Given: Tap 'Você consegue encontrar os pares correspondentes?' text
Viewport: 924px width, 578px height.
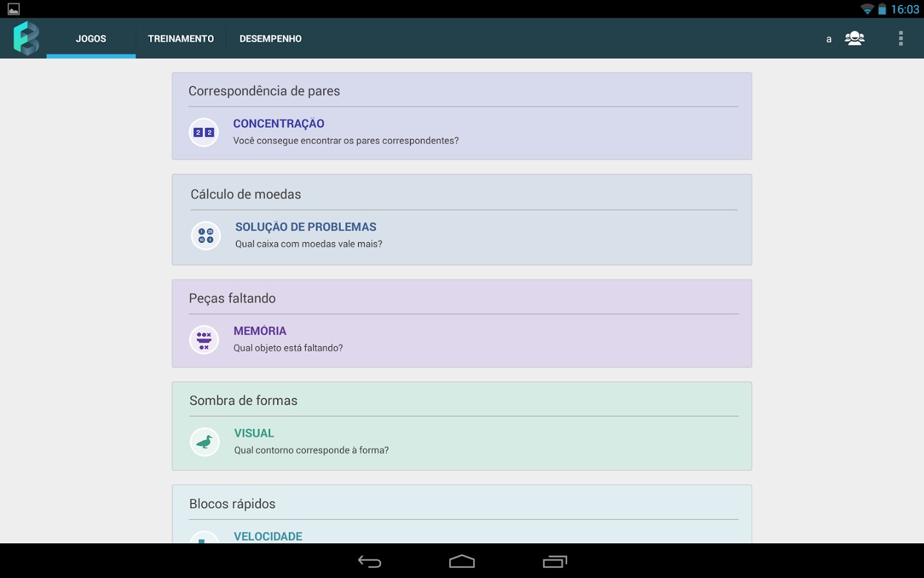Looking at the screenshot, I should tap(346, 141).
